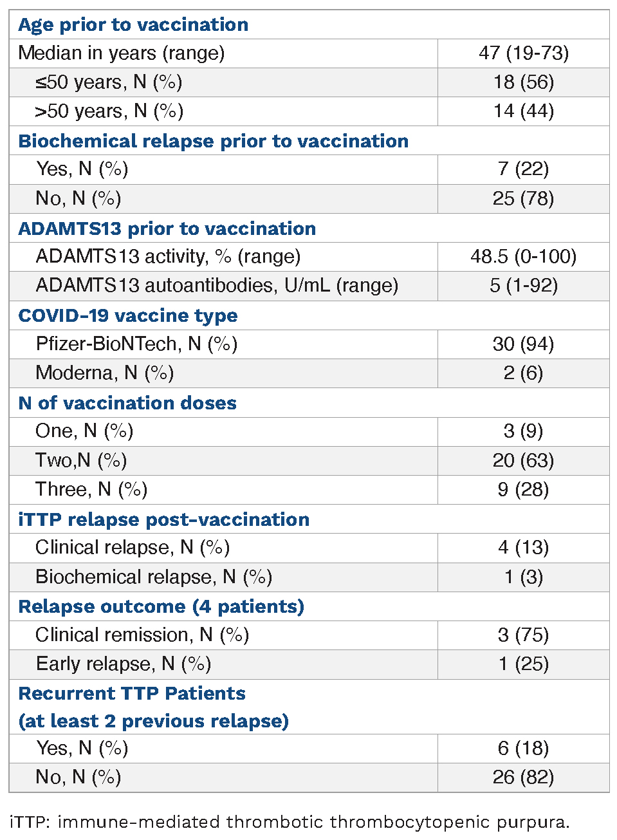Select the ">50 years" value 14 (44)
The width and height of the screenshot is (617, 840).
(523, 111)
